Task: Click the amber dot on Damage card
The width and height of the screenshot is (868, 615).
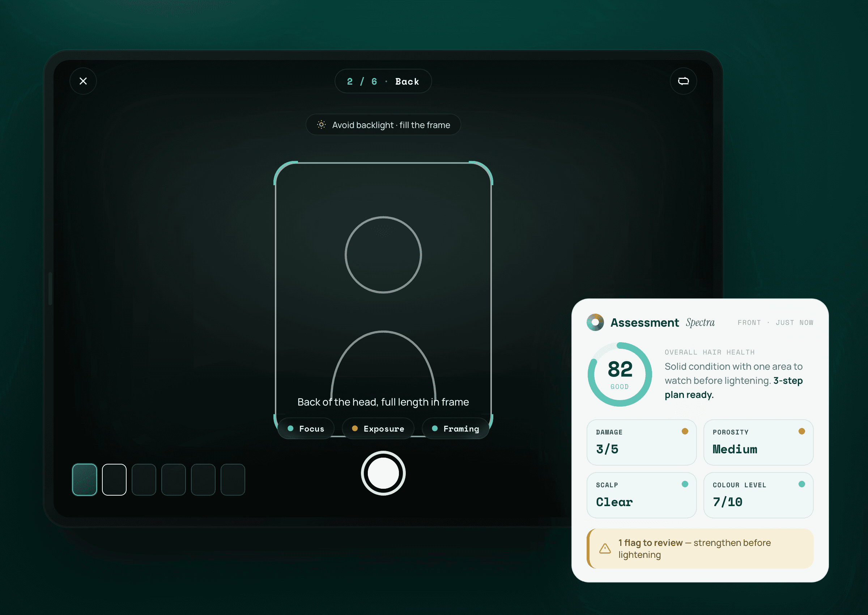Action: [x=685, y=431]
